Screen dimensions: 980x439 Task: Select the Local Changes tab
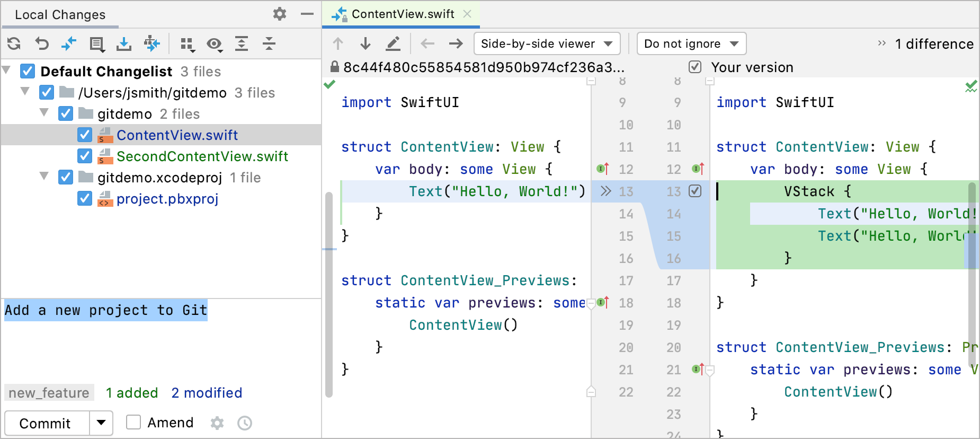pyautogui.click(x=60, y=15)
